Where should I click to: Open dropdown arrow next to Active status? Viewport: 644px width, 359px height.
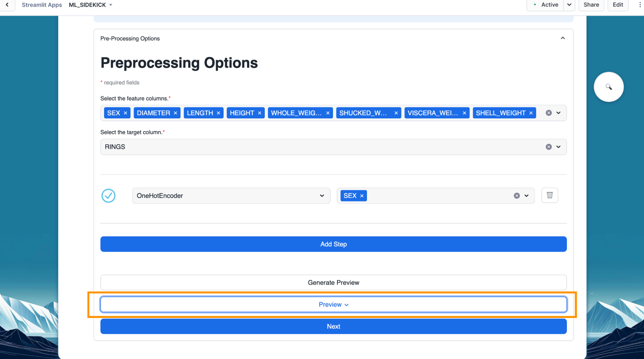tap(569, 5)
